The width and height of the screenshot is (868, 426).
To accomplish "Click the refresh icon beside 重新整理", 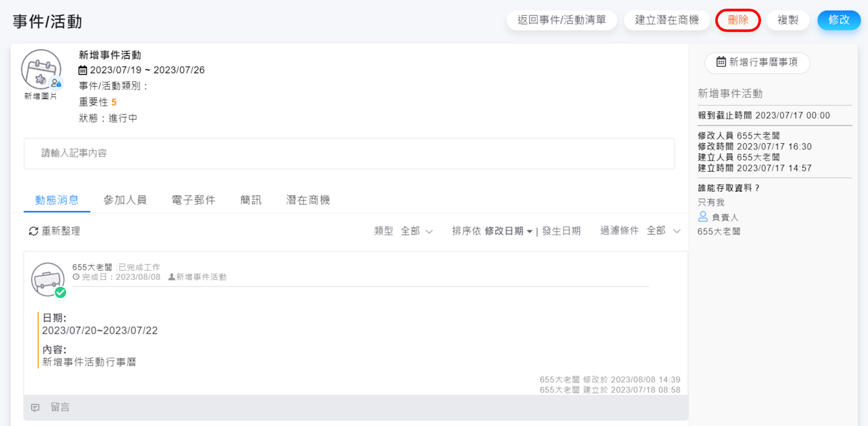I will point(34,231).
